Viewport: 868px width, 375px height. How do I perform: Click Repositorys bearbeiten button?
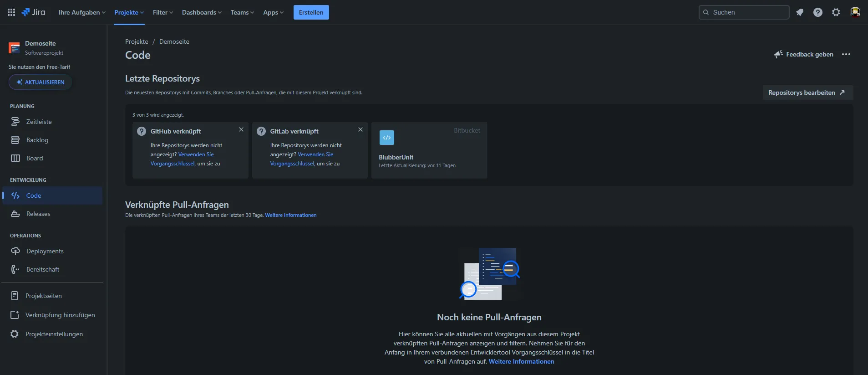click(808, 92)
